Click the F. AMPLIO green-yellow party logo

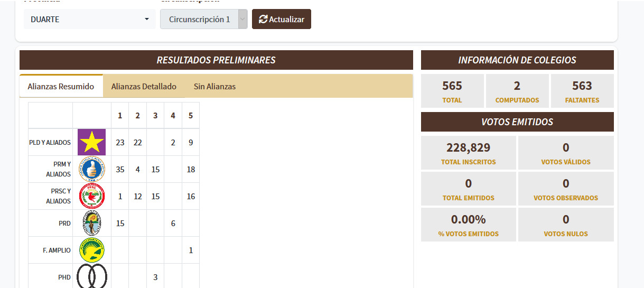coord(91,250)
